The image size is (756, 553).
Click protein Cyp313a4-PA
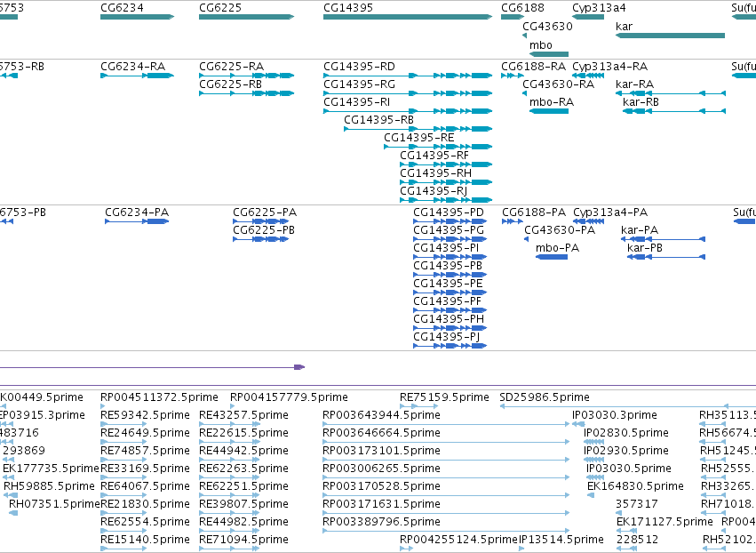tap(610, 212)
